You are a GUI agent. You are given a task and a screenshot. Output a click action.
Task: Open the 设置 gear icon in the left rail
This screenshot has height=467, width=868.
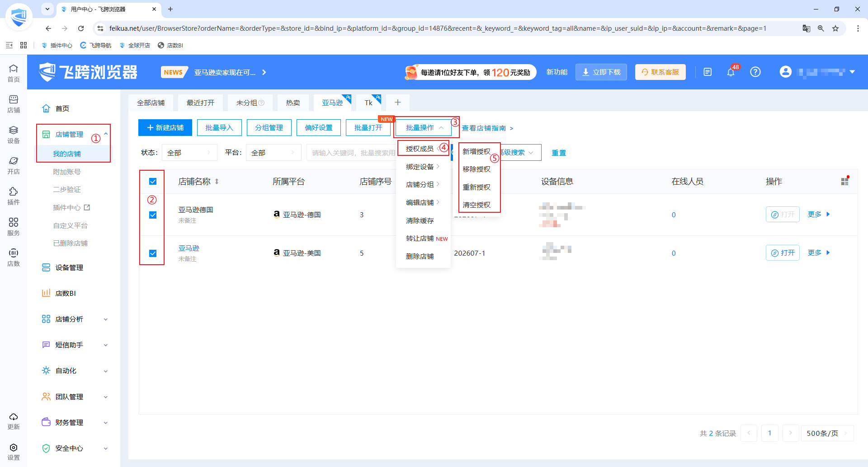pyautogui.click(x=14, y=452)
